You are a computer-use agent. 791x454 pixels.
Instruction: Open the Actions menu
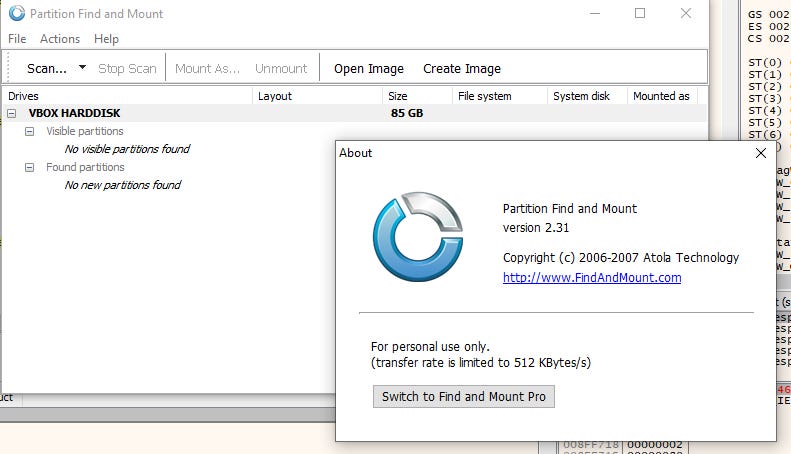[60, 39]
